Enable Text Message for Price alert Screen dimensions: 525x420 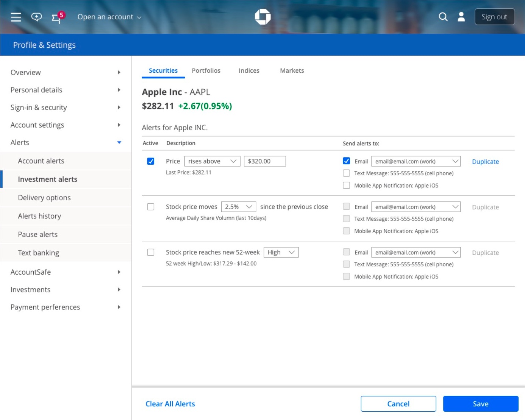346,173
